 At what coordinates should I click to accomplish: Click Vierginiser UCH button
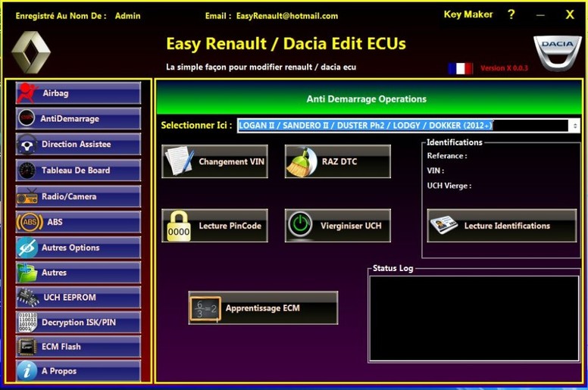[338, 226]
